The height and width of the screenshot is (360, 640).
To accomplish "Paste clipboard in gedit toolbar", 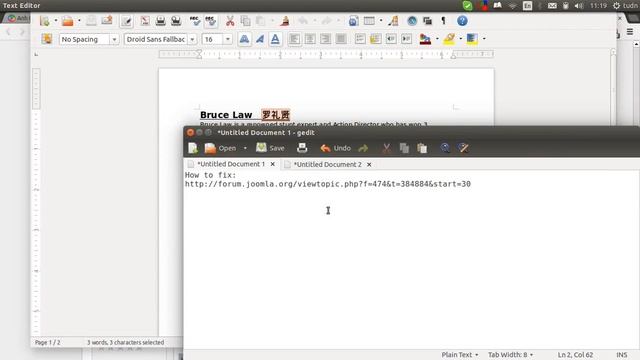I will click(x=422, y=148).
